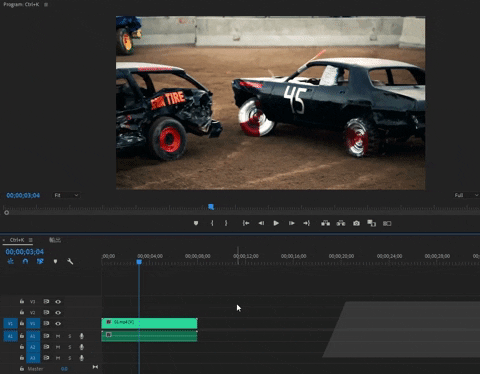Toggle sync lock for track V1
Screen dimensions: 480x374
46,323
